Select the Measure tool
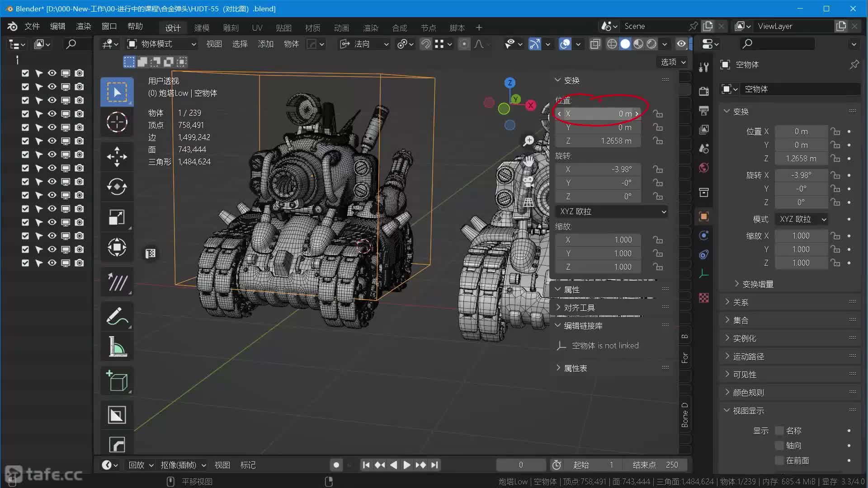Image resolution: width=868 pixels, height=488 pixels. click(117, 347)
